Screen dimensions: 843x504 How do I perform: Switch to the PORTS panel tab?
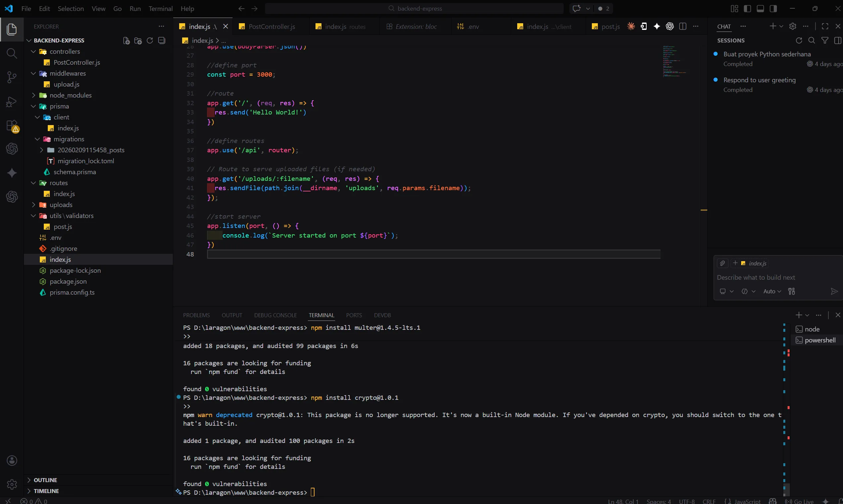[x=354, y=315]
